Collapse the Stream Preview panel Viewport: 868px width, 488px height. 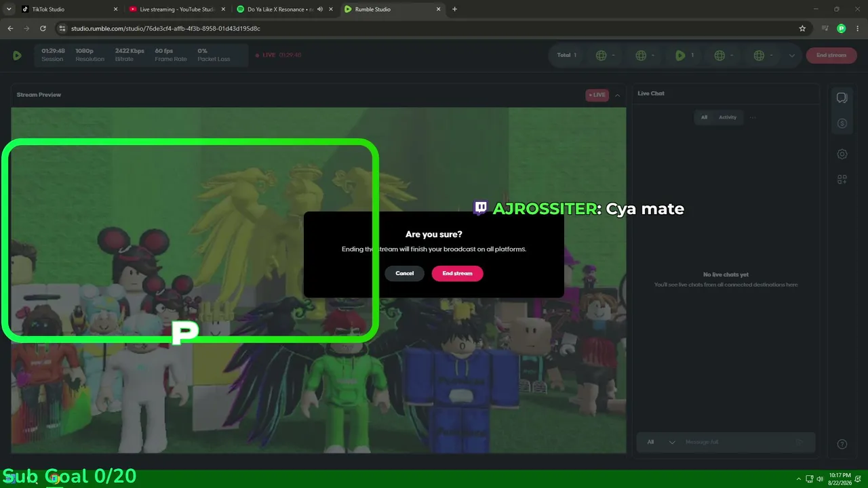[x=617, y=95]
